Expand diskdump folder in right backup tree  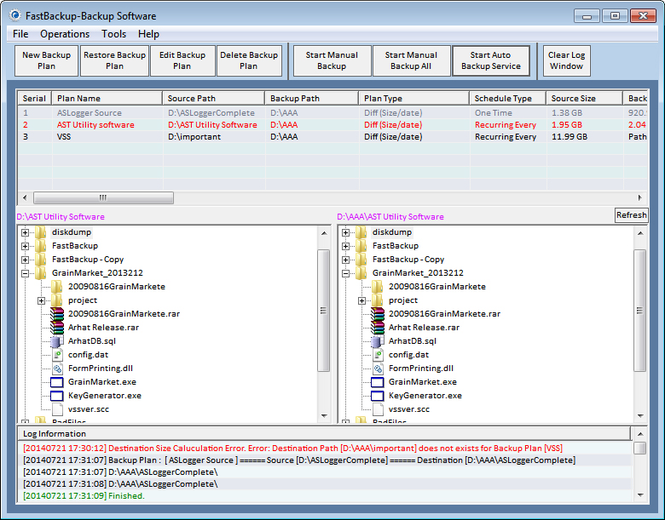coord(346,232)
